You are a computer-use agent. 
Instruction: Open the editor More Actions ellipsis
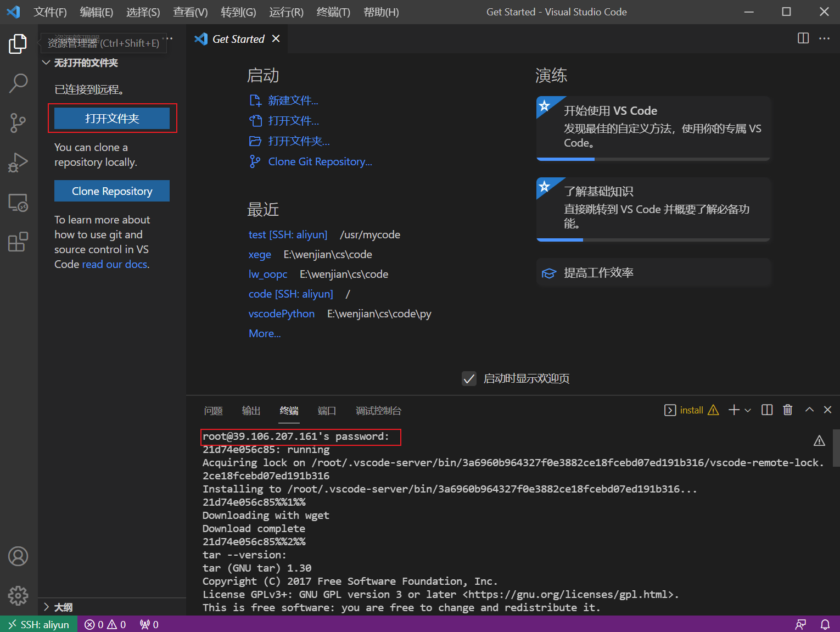[824, 38]
